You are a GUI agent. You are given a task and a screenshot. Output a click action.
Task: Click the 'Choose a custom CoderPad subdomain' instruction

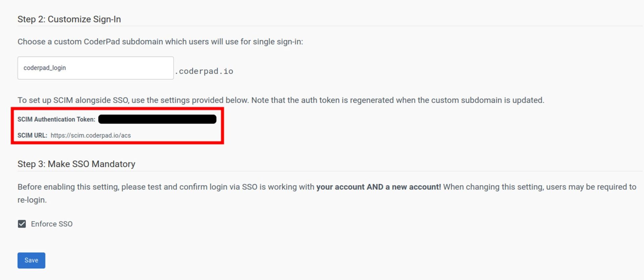pos(160,42)
